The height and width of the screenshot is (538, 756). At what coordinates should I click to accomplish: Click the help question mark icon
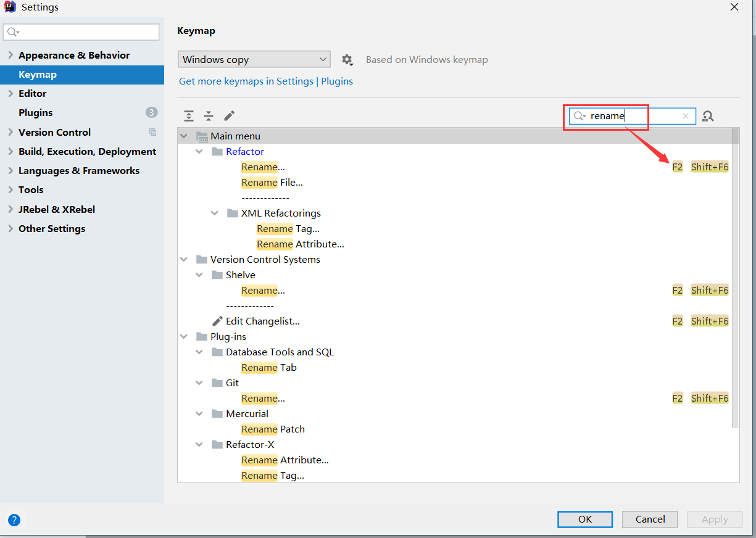[14, 519]
